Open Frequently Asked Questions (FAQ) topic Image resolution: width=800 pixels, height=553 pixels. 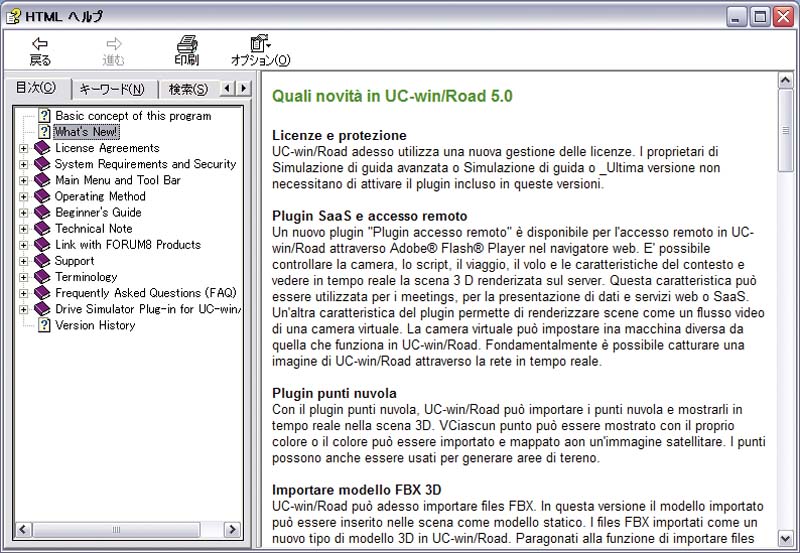click(146, 293)
